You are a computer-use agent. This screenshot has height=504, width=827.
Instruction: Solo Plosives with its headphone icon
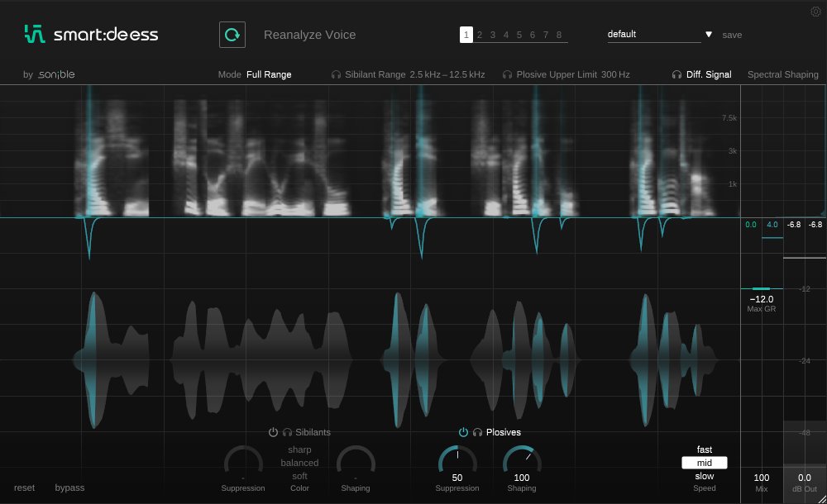pyautogui.click(x=477, y=432)
